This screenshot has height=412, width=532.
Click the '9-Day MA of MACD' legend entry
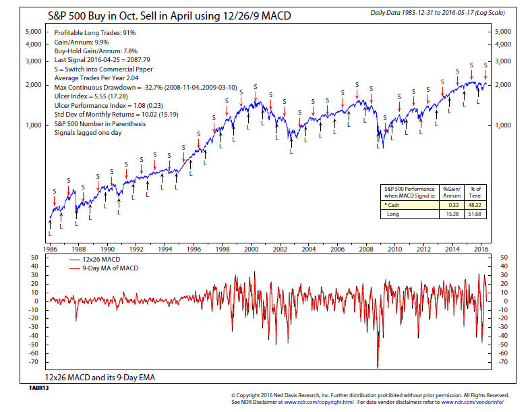point(104,268)
